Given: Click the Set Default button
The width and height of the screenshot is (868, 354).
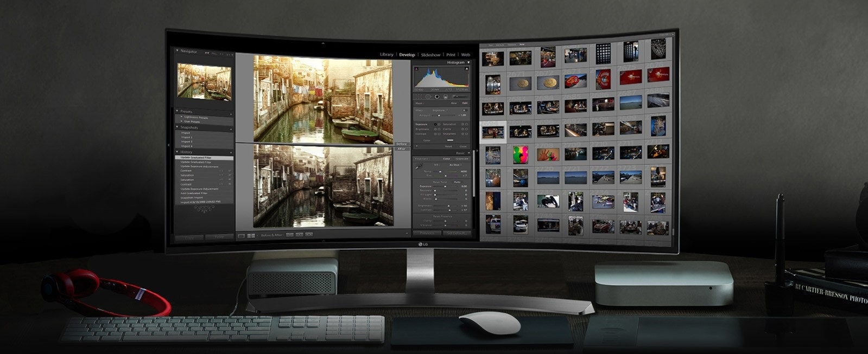Looking at the screenshot, I should (457, 233).
